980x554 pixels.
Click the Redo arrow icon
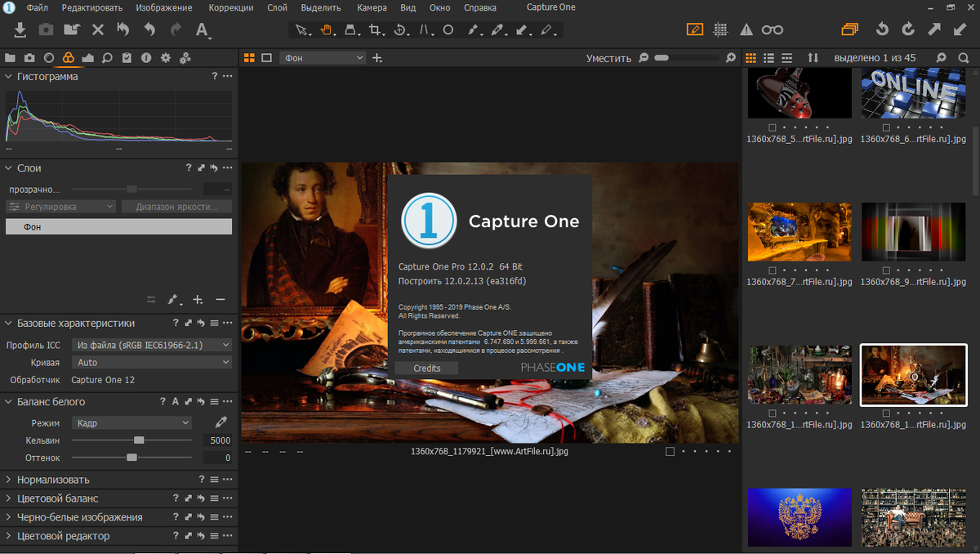point(176,29)
